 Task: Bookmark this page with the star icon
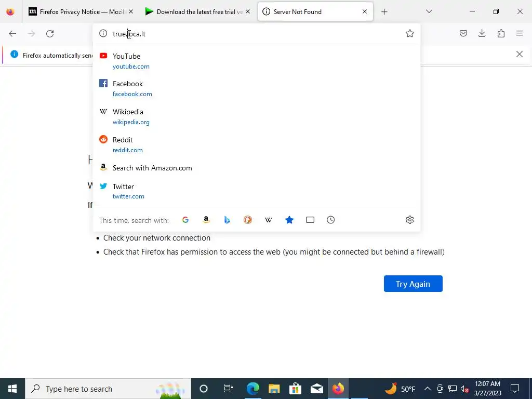pyautogui.click(x=410, y=33)
